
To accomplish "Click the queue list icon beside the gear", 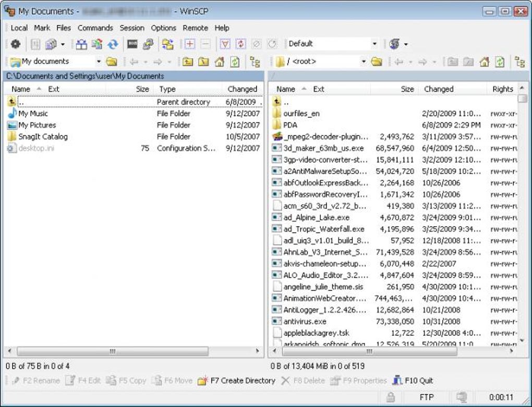I will (35, 44).
